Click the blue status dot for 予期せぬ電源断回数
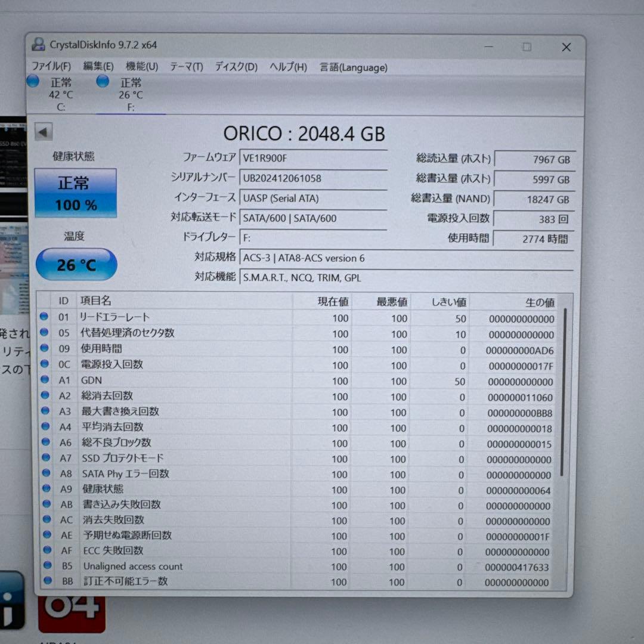The image size is (644, 644). pos(47,534)
